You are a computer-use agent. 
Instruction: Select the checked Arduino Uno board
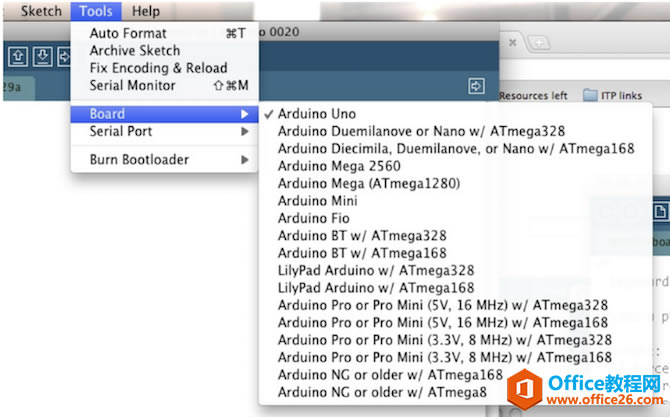pyautogui.click(x=455, y=114)
